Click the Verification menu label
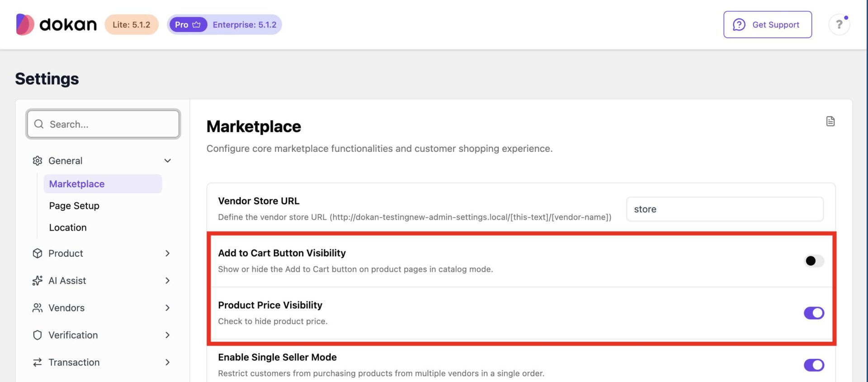Image resolution: width=868 pixels, height=382 pixels. coord(73,335)
